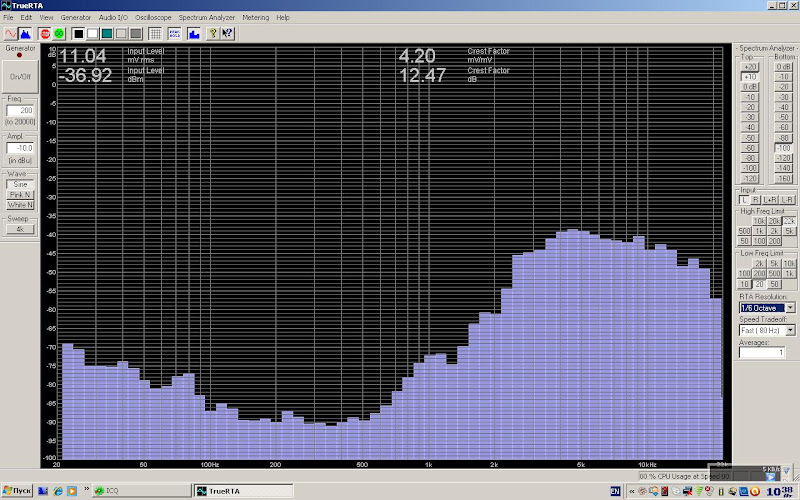Open the Spectrum Analyzer menu
Screen dimensions: 800x500
pos(207,18)
